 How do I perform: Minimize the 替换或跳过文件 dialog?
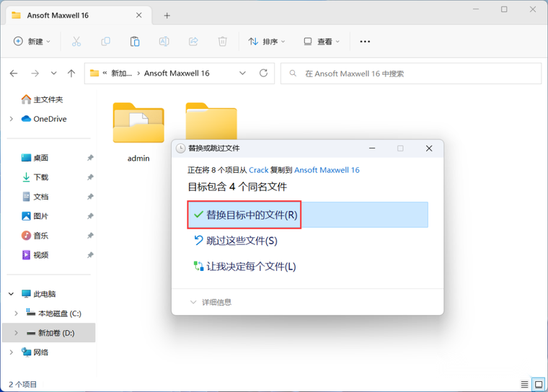point(372,148)
